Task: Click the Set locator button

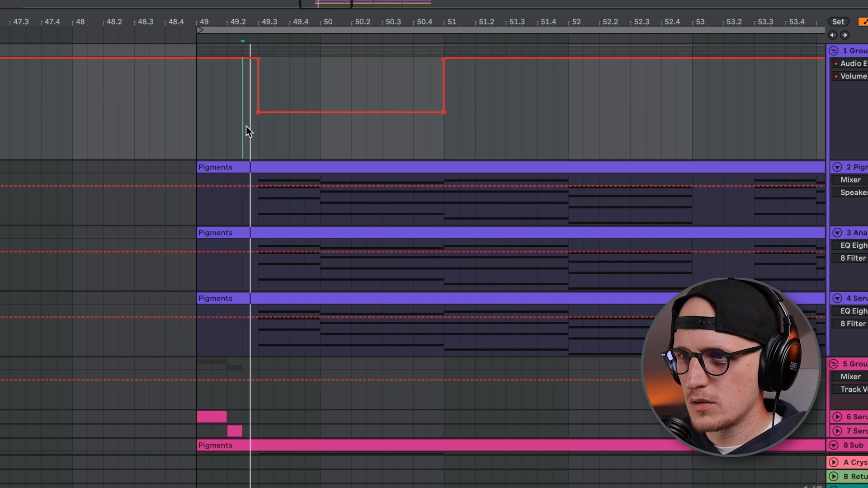Action: [x=838, y=22]
